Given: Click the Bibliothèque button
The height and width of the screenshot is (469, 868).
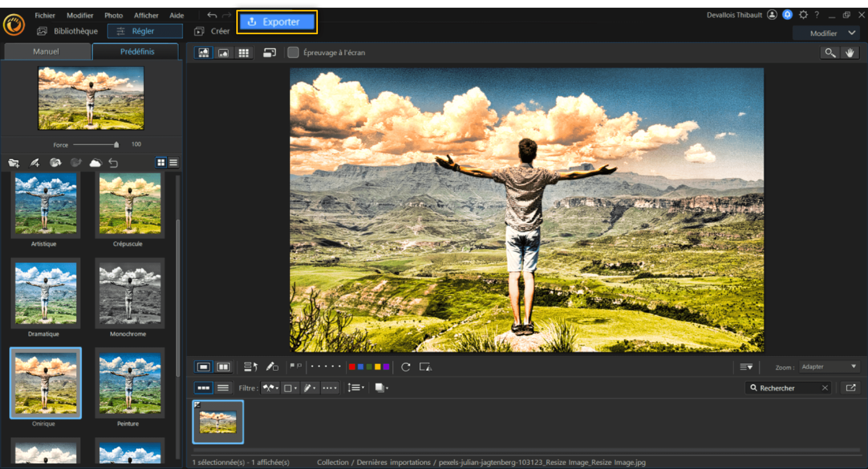Looking at the screenshot, I should tap(75, 31).
